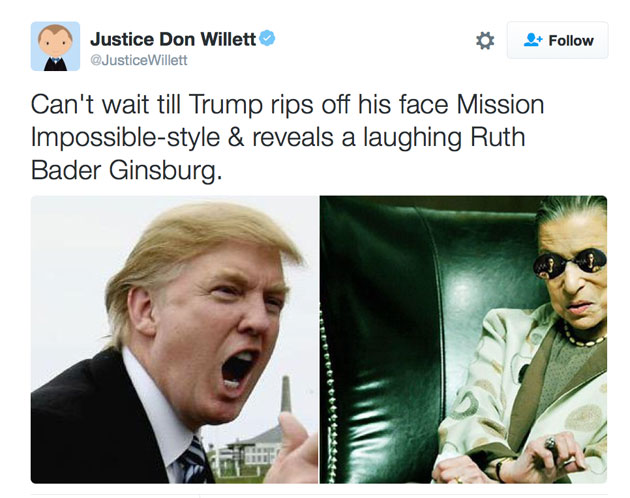Click the round sunglasses in right photo
The height and width of the screenshot is (498, 630).
coord(570,263)
